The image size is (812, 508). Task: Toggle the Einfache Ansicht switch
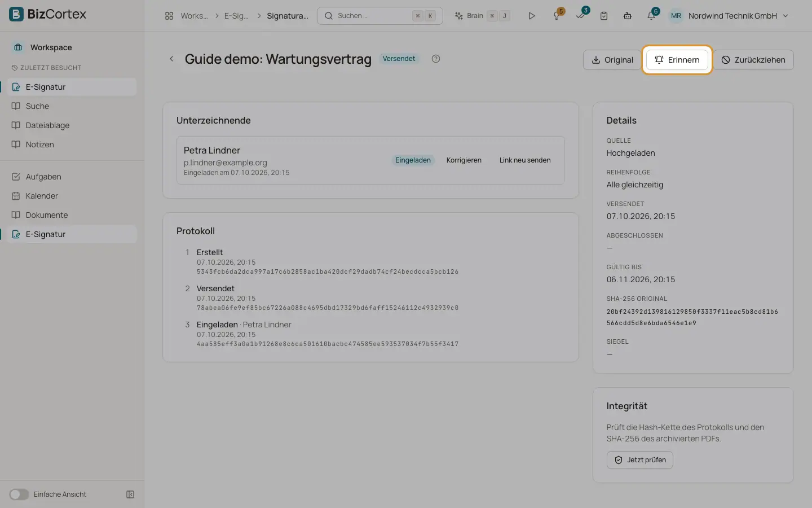[19, 494]
